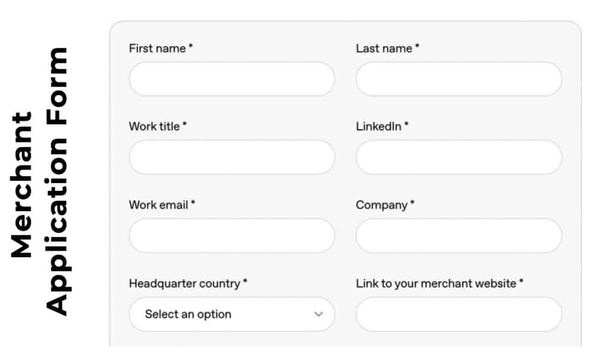Screen dimensions: 611x364
Task: Click the dropdown chevron arrow icon
Action: click(x=319, y=314)
